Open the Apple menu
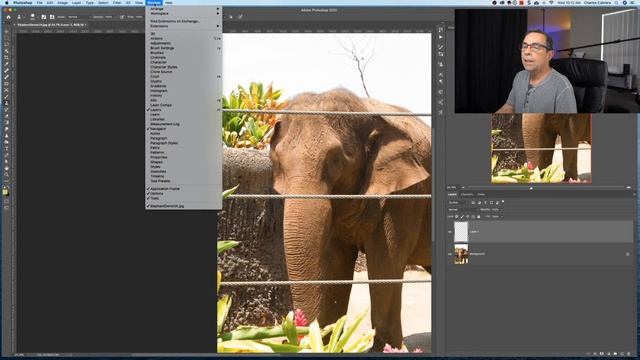The width and height of the screenshot is (640, 360). [x=6, y=2]
